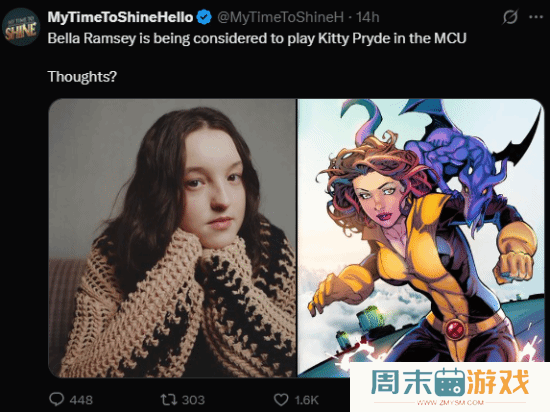Open the Shine profile avatar
The image size is (550, 412).
(21, 27)
